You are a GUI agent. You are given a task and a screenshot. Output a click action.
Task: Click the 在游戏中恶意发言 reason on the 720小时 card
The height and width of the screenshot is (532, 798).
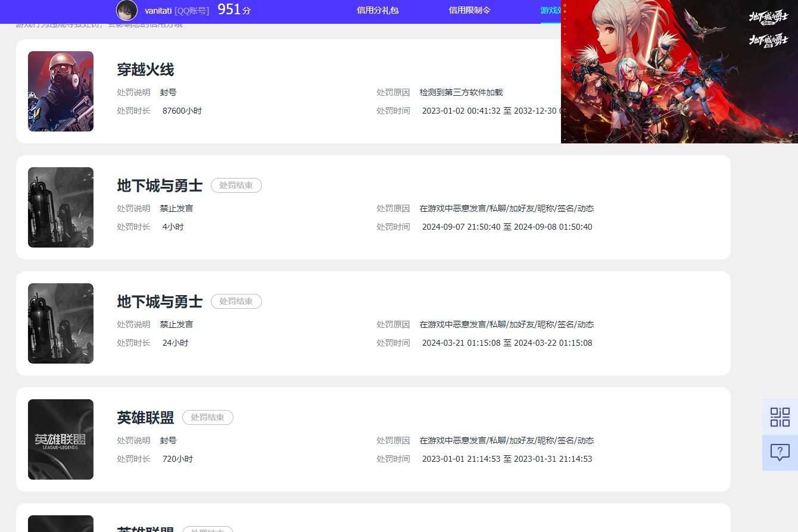click(x=507, y=440)
